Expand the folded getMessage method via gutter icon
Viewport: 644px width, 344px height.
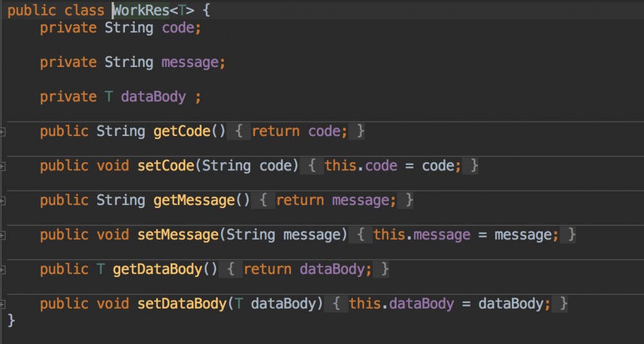pos(3,200)
